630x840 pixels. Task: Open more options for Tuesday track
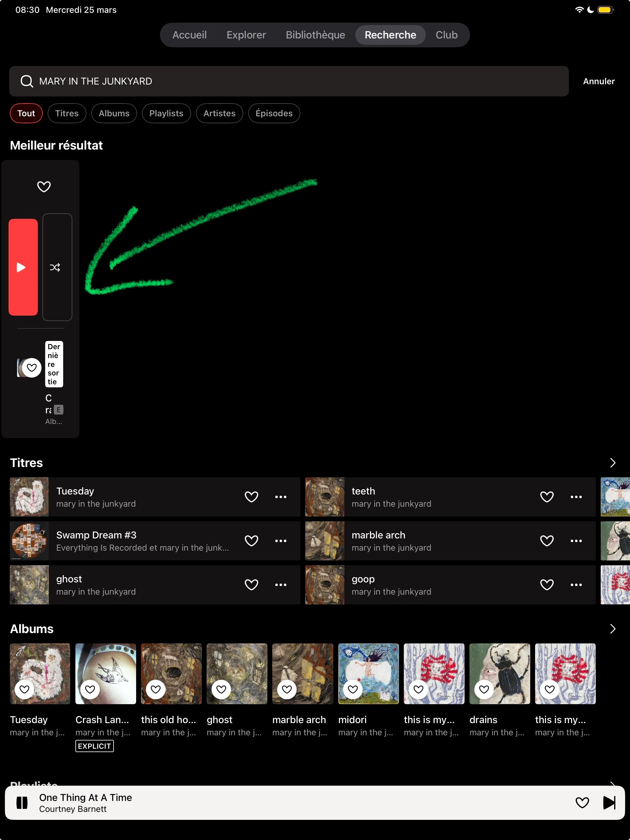281,497
